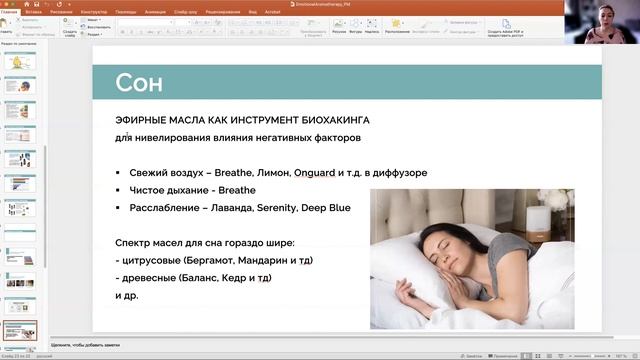Open the Вид tab
The image size is (640, 360).
click(253, 12)
